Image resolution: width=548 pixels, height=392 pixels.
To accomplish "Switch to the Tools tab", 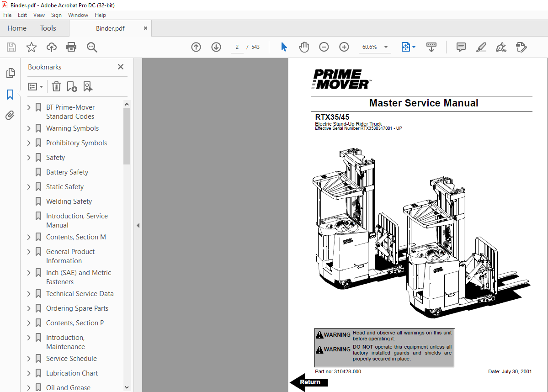I will pyautogui.click(x=48, y=28).
